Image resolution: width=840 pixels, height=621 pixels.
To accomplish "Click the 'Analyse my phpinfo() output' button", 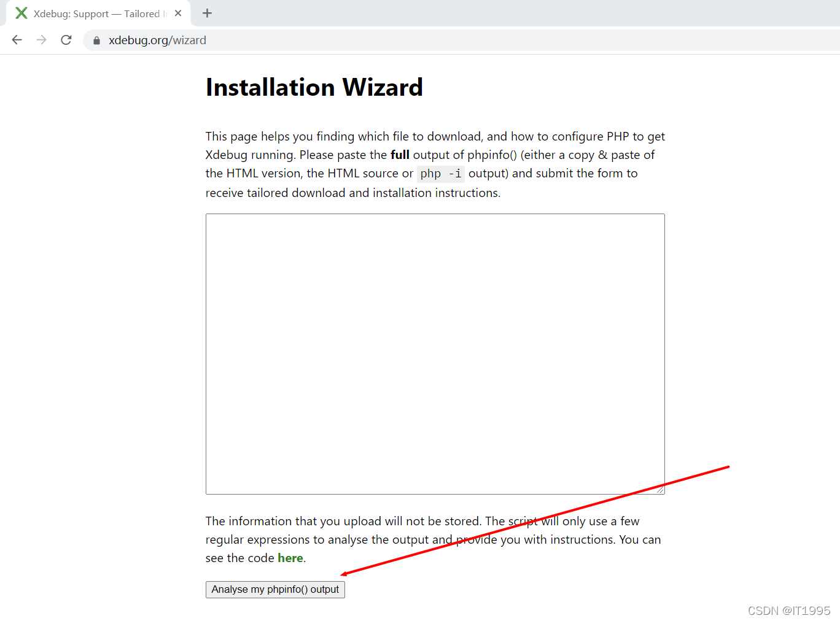I will [x=275, y=589].
